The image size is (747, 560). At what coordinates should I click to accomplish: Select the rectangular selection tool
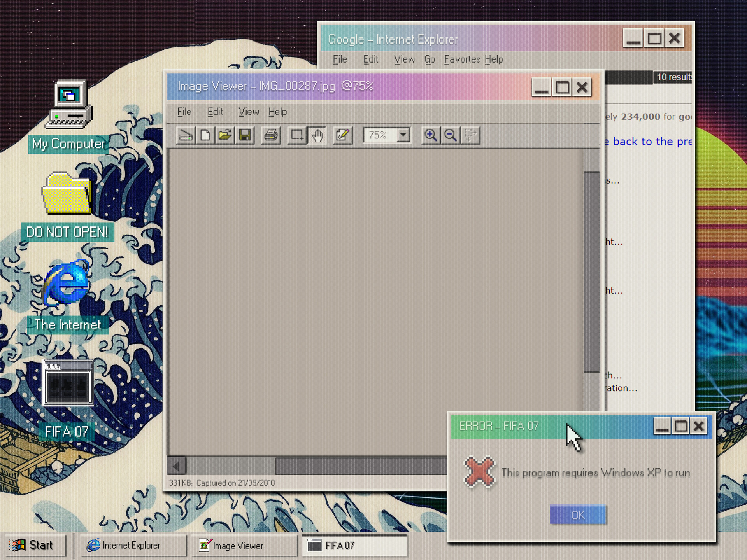(x=297, y=135)
